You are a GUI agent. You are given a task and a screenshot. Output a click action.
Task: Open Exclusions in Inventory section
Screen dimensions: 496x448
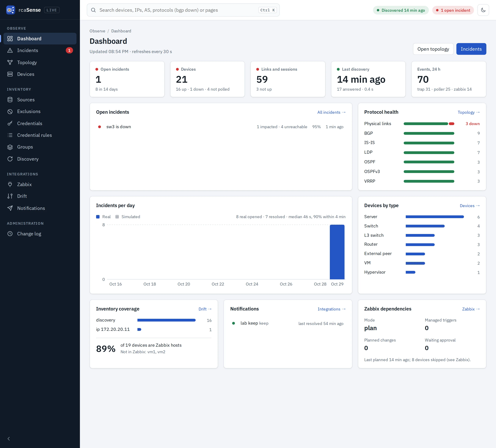pyautogui.click(x=40, y=111)
